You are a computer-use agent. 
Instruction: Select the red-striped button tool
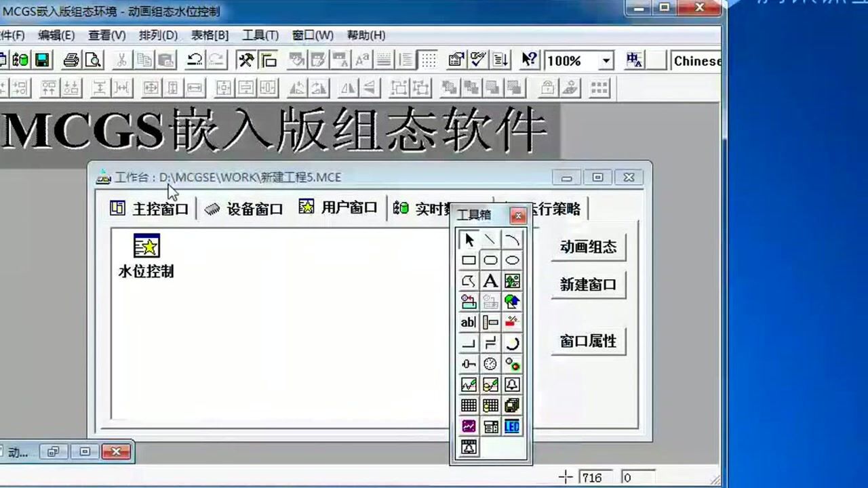pos(512,323)
